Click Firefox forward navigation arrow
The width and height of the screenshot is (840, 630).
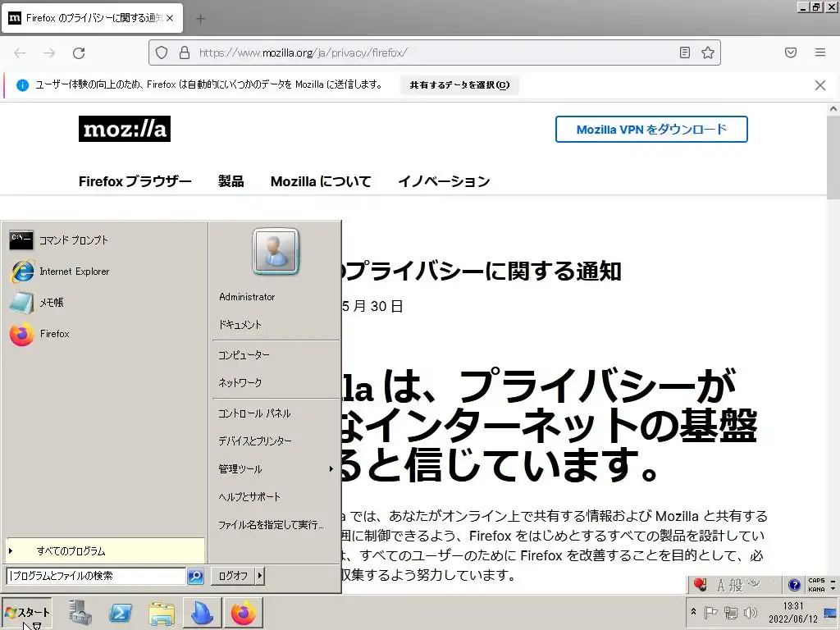[x=49, y=52]
